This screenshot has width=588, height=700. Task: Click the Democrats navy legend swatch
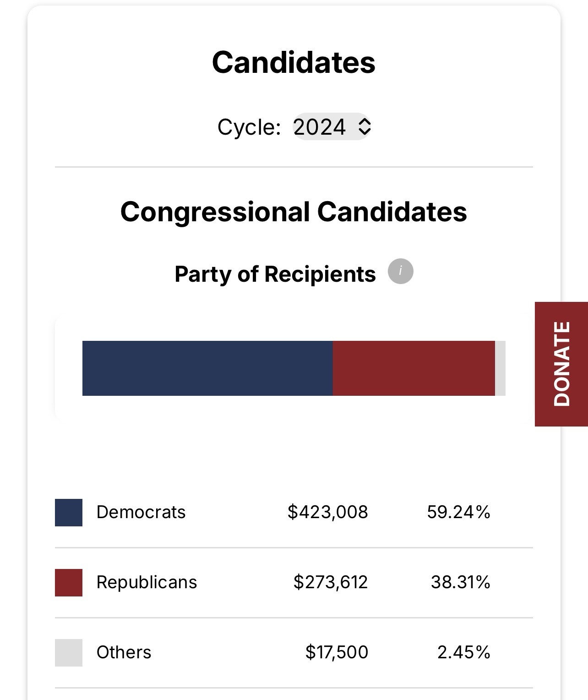pyautogui.click(x=69, y=513)
